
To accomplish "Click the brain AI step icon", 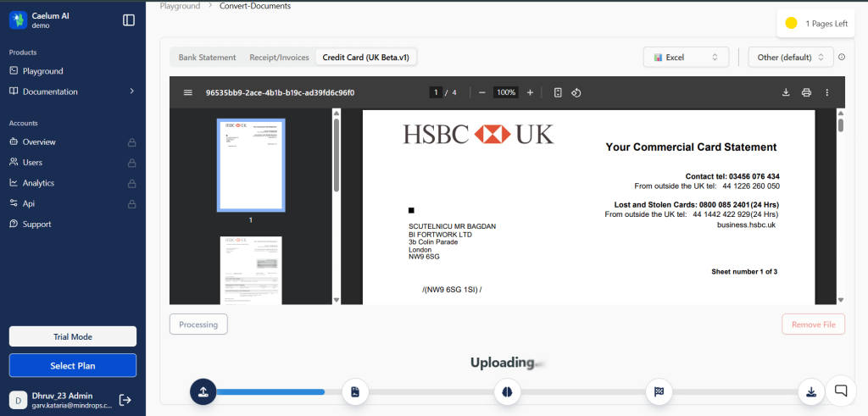I will pyautogui.click(x=507, y=391).
